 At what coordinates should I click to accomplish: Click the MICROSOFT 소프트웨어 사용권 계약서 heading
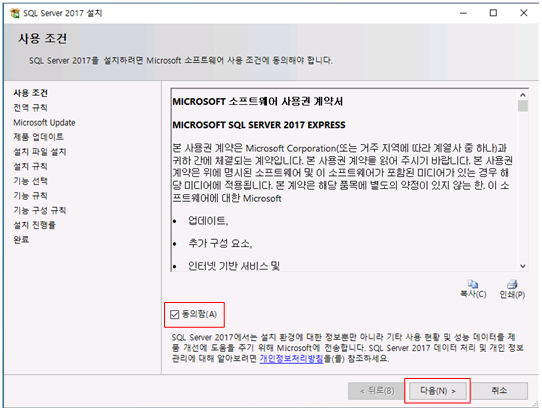tap(258, 102)
